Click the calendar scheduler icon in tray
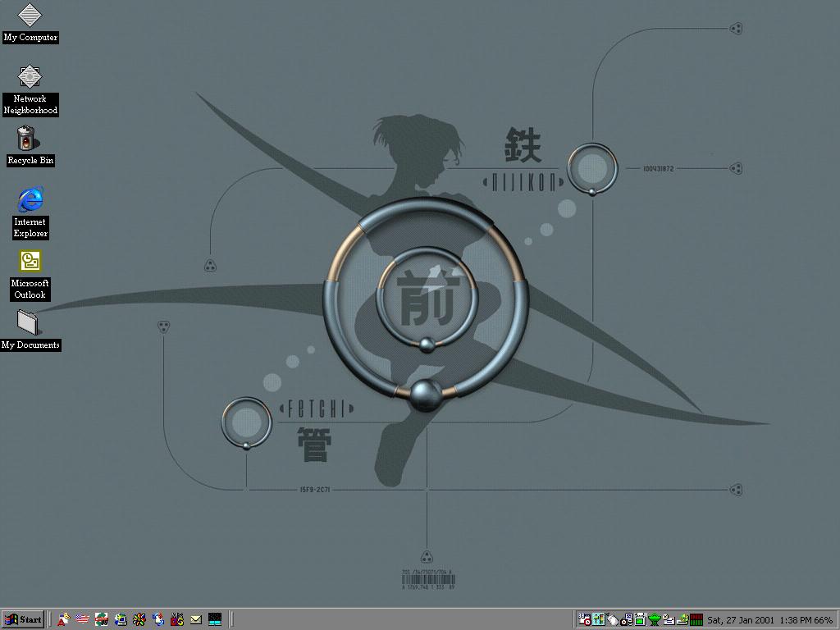Screen dimensions: 840x630 click(x=584, y=619)
